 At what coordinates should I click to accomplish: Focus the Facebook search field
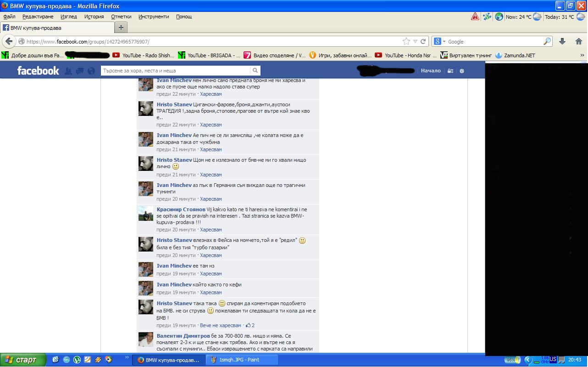(x=176, y=71)
